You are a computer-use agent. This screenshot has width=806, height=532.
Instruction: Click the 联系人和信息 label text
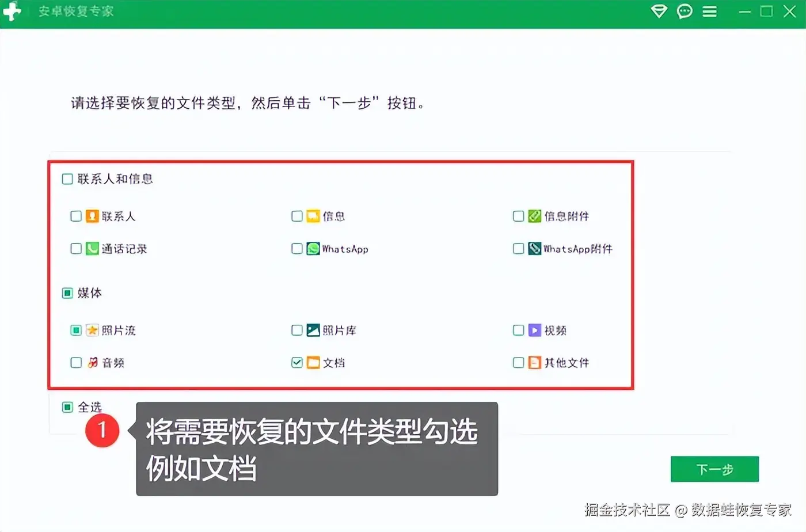click(115, 179)
